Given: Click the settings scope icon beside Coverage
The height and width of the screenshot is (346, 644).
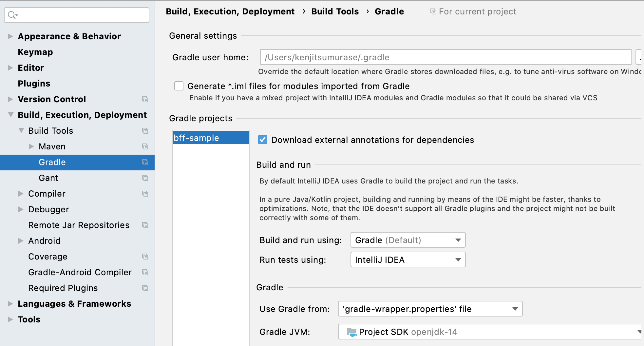Looking at the screenshot, I should tap(145, 257).
